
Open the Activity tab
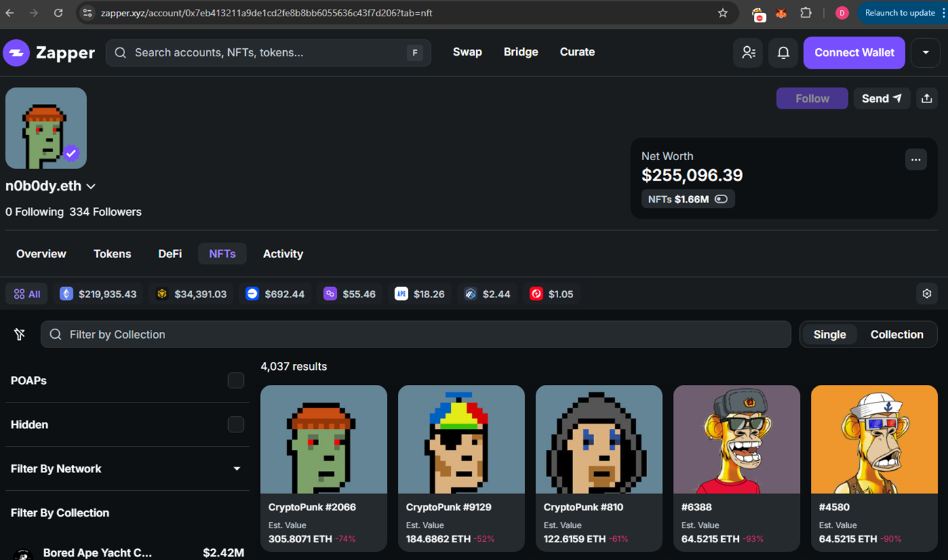[282, 254]
